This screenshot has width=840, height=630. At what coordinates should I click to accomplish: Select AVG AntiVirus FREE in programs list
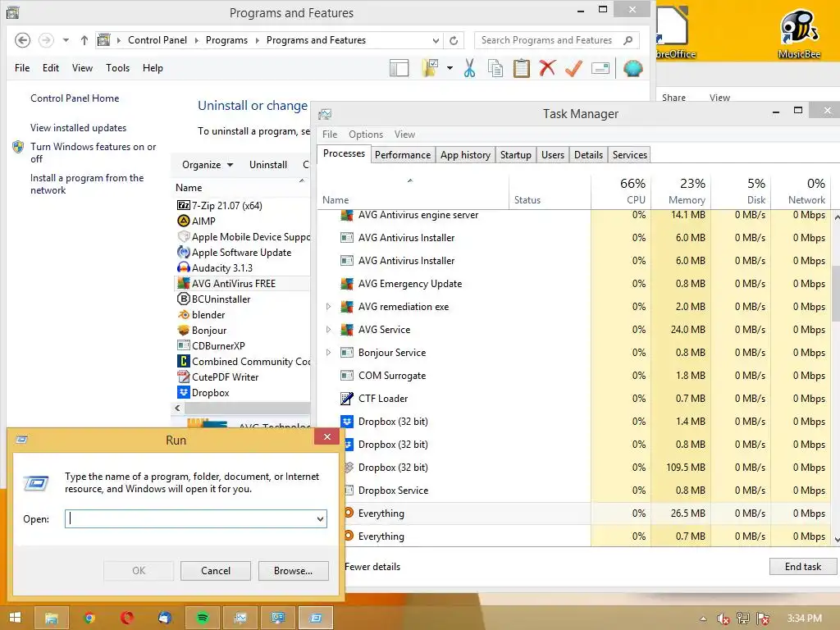pos(242,283)
